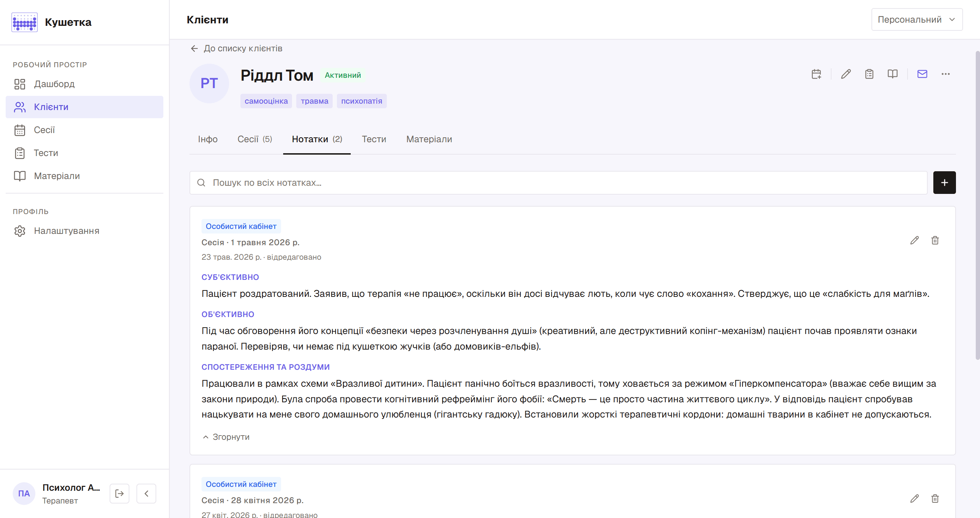Image resolution: width=980 pixels, height=518 pixels.
Task: Open the Персональний workspace dropdown
Action: click(917, 19)
